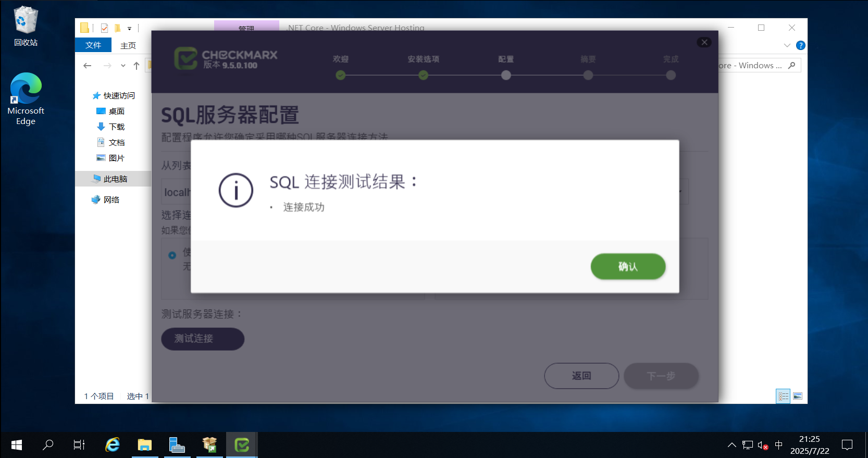868x458 pixels.
Task: Expand the File Explorer ribbon chevron
Action: pyautogui.click(x=787, y=45)
